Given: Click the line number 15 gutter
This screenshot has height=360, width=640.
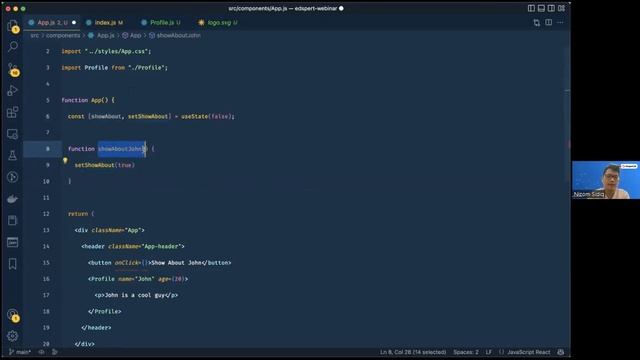Looking at the screenshot, I should [46, 263].
